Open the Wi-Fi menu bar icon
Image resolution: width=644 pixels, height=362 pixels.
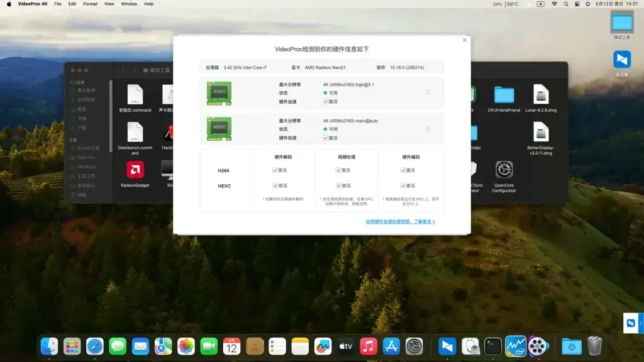[554, 4]
